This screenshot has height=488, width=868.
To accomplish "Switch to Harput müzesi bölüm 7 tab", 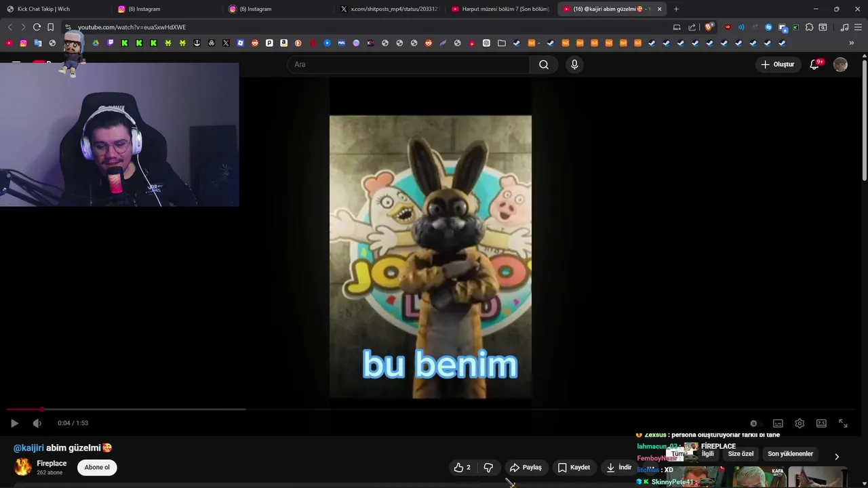I will [500, 9].
